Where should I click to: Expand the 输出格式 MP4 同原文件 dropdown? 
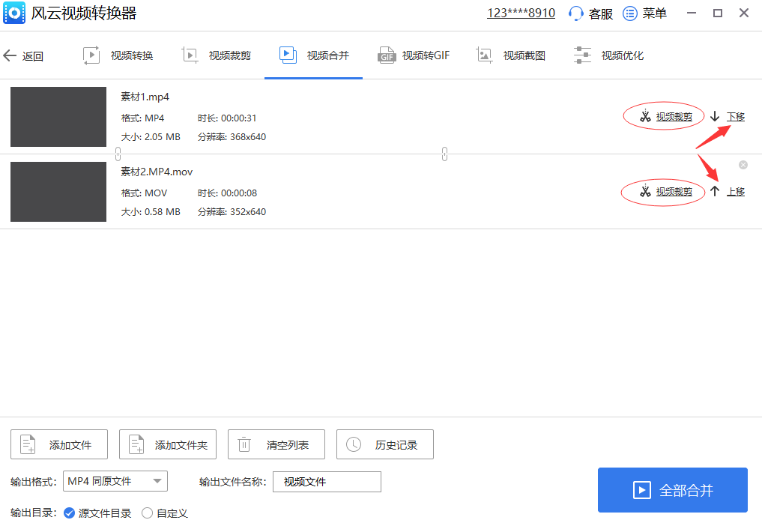click(115, 481)
